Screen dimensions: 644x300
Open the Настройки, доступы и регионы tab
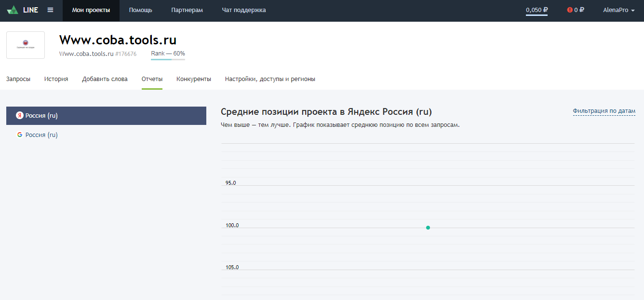270,79
